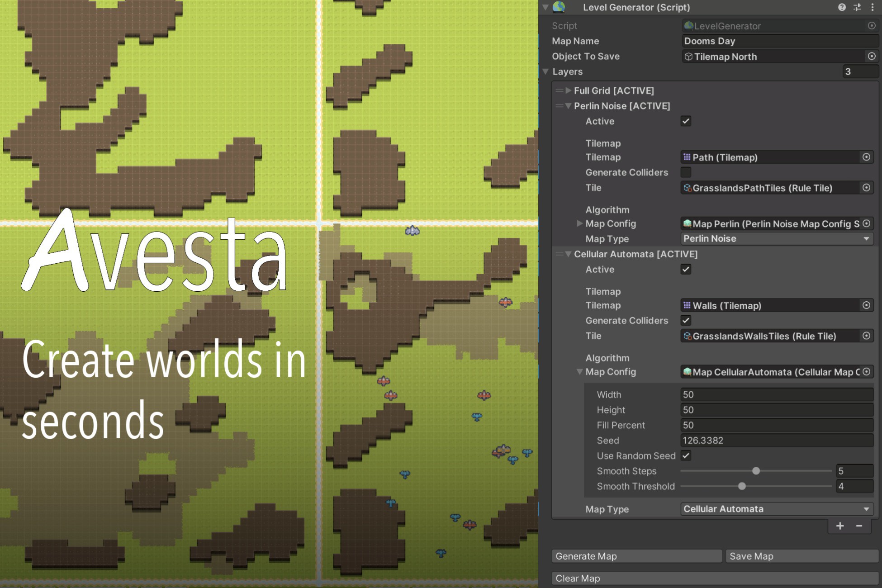
Task: Open object picker for Path Tilemap field
Action: tap(866, 157)
